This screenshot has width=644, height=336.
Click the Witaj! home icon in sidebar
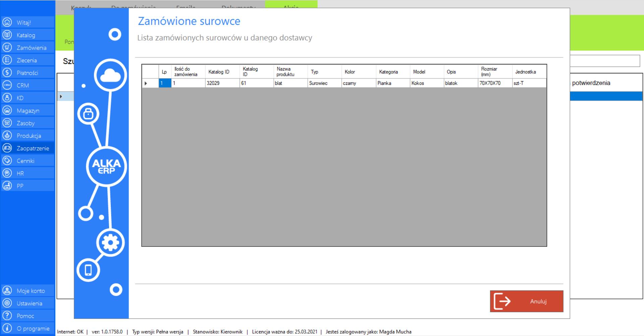pos(7,22)
